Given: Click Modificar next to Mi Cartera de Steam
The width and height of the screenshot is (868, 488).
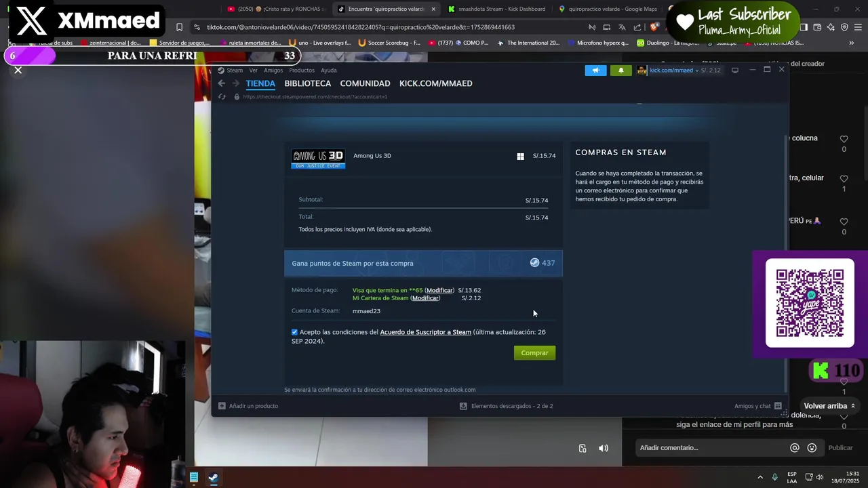Looking at the screenshot, I should 425,298.
